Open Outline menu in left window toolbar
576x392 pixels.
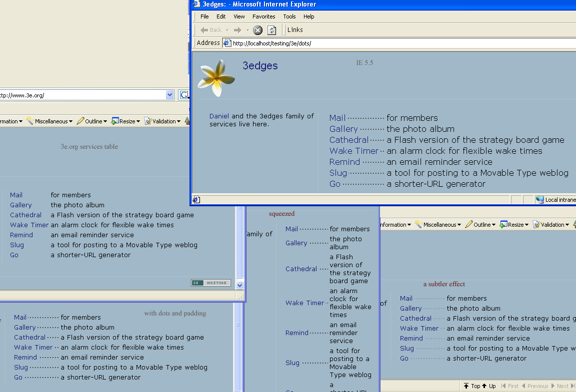click(x=92, y=121)
